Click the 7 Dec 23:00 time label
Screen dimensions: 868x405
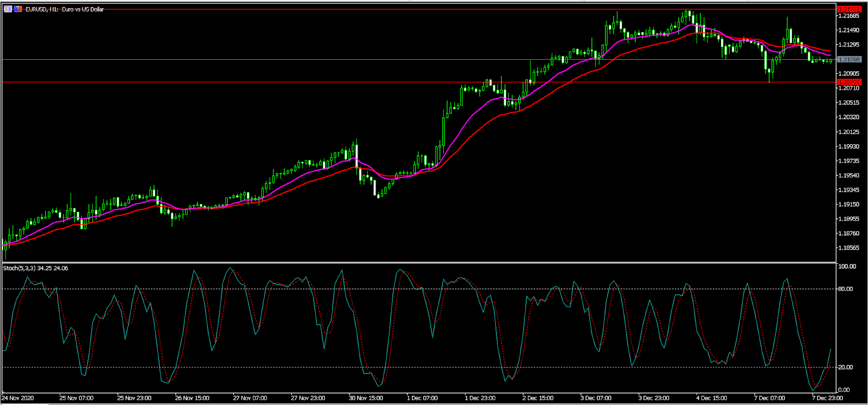(x=827, y=398)
